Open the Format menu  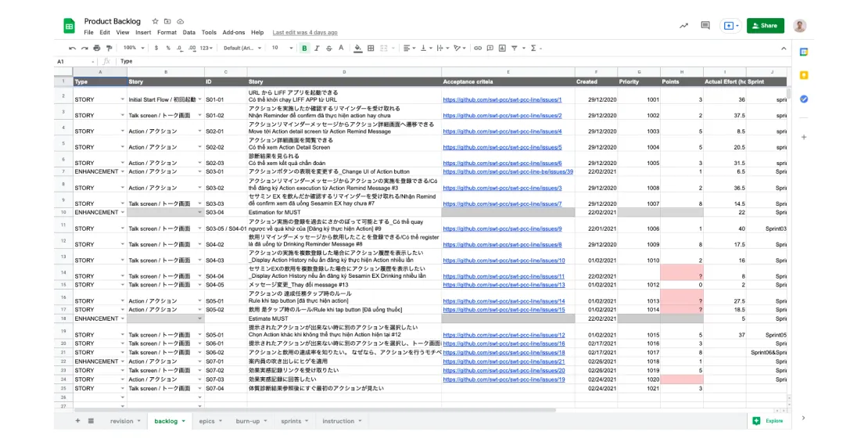pyautogui.click(x=167, y=33)
